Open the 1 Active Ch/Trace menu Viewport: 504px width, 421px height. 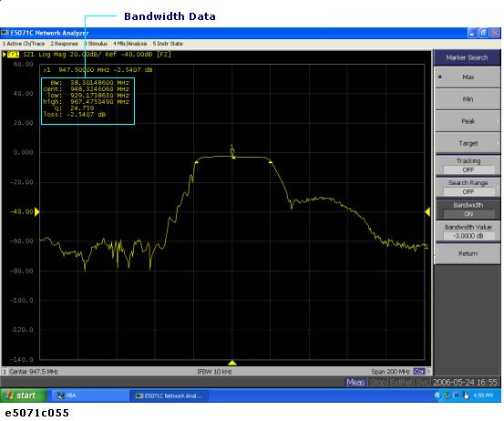24,44
